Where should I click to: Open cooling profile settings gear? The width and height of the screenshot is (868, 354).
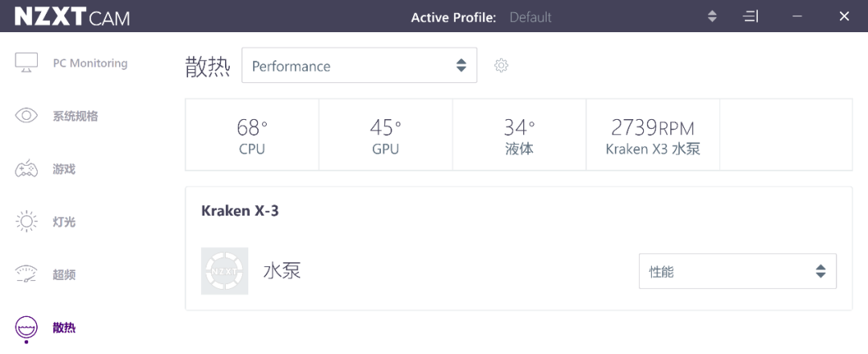501,65
